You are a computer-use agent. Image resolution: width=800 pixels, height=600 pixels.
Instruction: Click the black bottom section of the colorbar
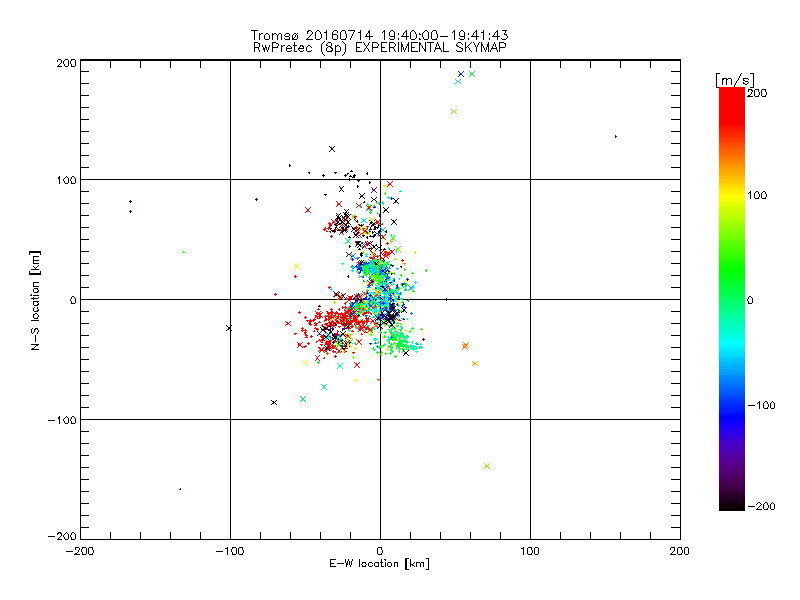(732, 503)
